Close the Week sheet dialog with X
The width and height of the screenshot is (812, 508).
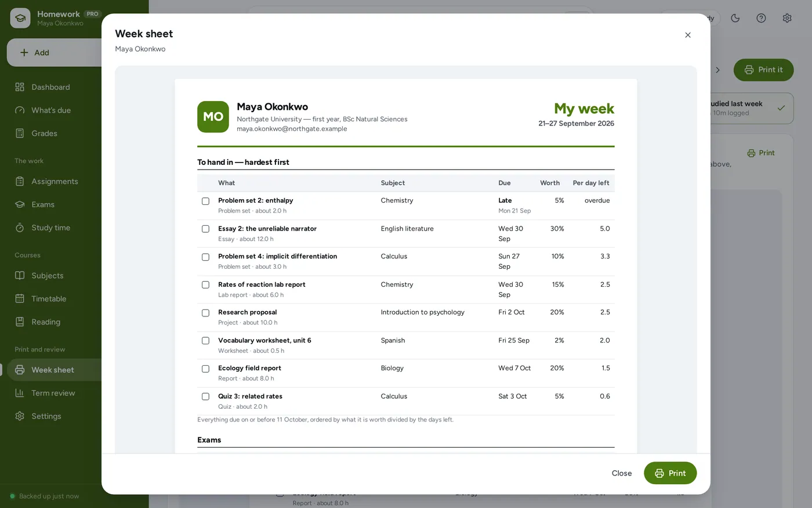point(688,35)
